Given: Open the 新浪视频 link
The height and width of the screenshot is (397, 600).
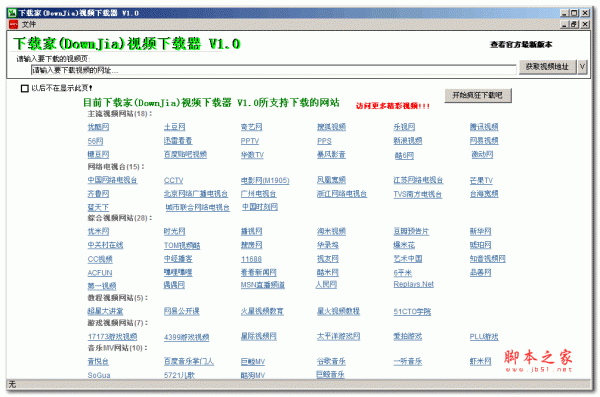Looking at the screenshot, I should pyautogui.click(x=408, y=141).
